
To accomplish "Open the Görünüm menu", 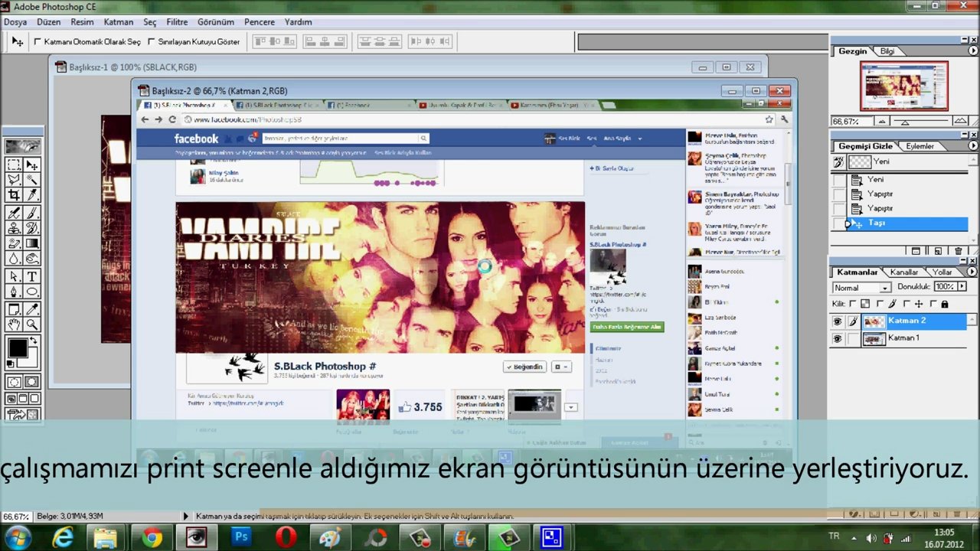I will coord(216,22).
